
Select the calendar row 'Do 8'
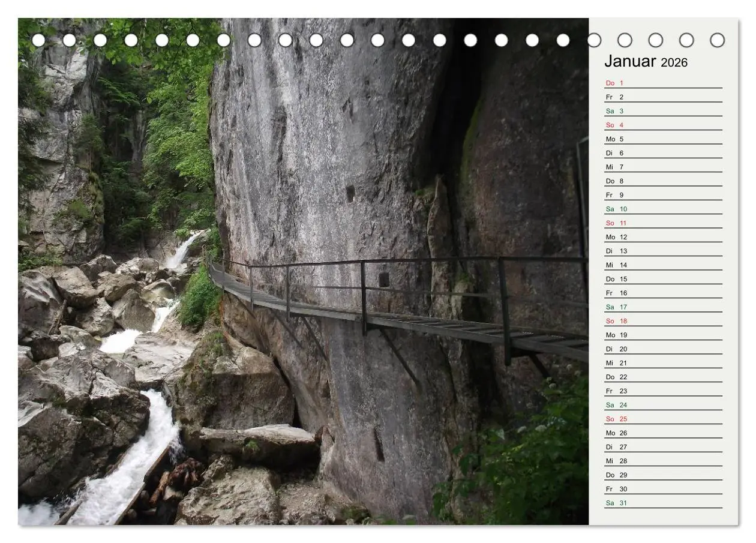663,181
